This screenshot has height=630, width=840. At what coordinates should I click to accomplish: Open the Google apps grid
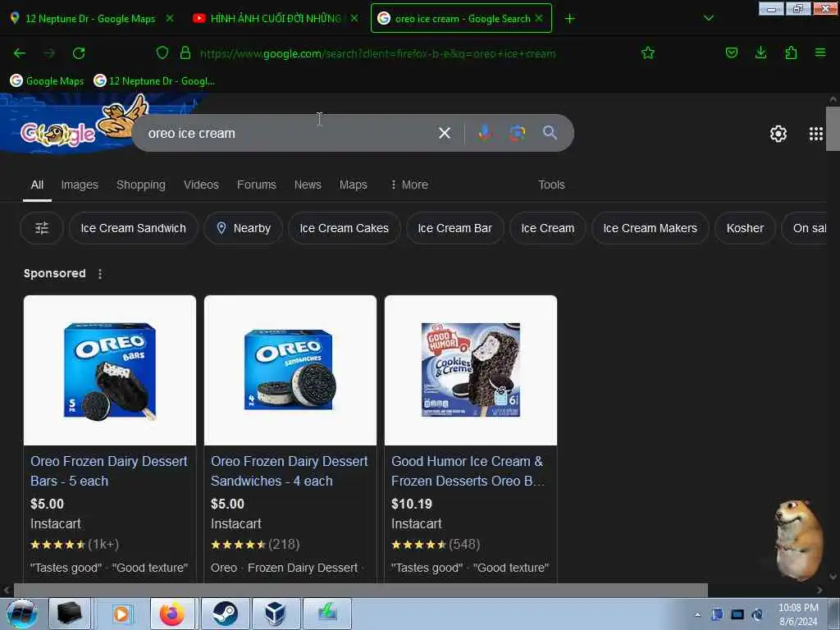tap(815, 134)
